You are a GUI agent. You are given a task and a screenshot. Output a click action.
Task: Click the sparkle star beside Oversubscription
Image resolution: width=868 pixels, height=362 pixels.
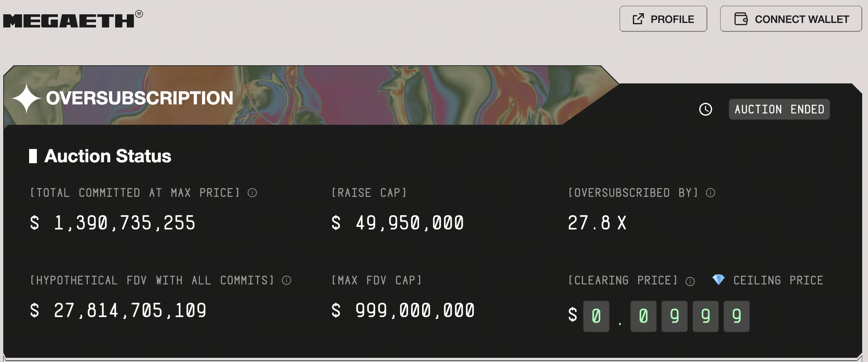click(26, 98)
